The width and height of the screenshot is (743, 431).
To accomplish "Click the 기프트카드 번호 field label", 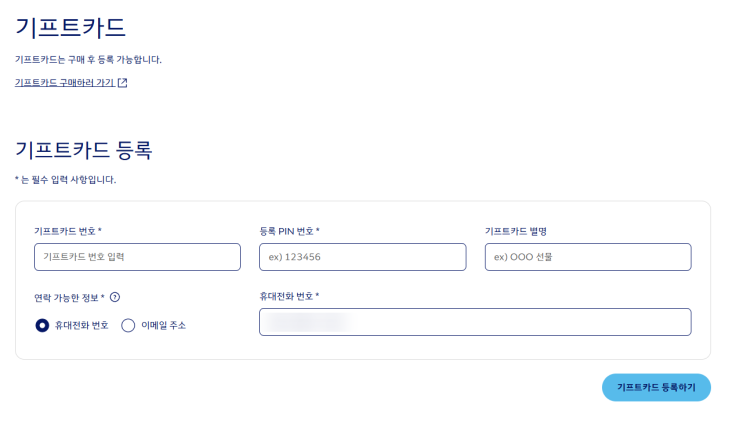I will (x=67, y=231).
